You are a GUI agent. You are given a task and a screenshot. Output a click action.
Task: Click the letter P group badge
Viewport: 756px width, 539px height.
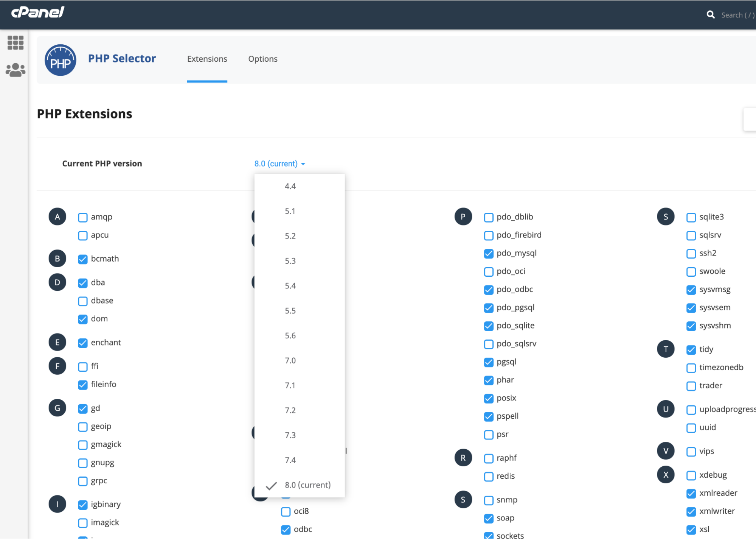463,217
